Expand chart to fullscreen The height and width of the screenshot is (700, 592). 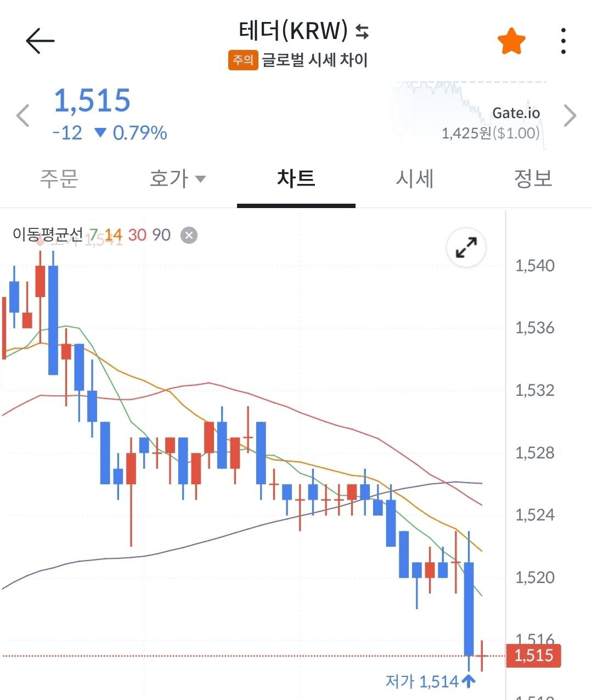(466, 248)
